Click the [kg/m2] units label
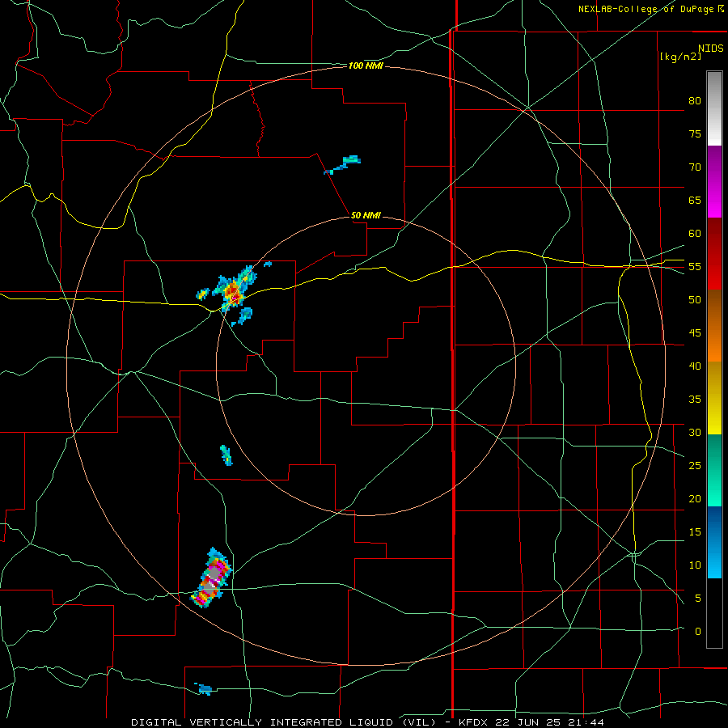 pos(680,57)
